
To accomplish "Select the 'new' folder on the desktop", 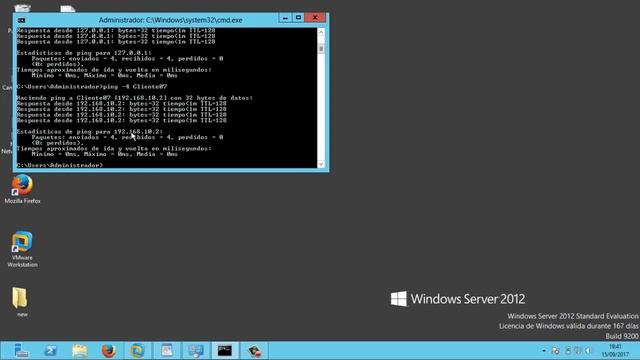I will (x=21, y=302).
